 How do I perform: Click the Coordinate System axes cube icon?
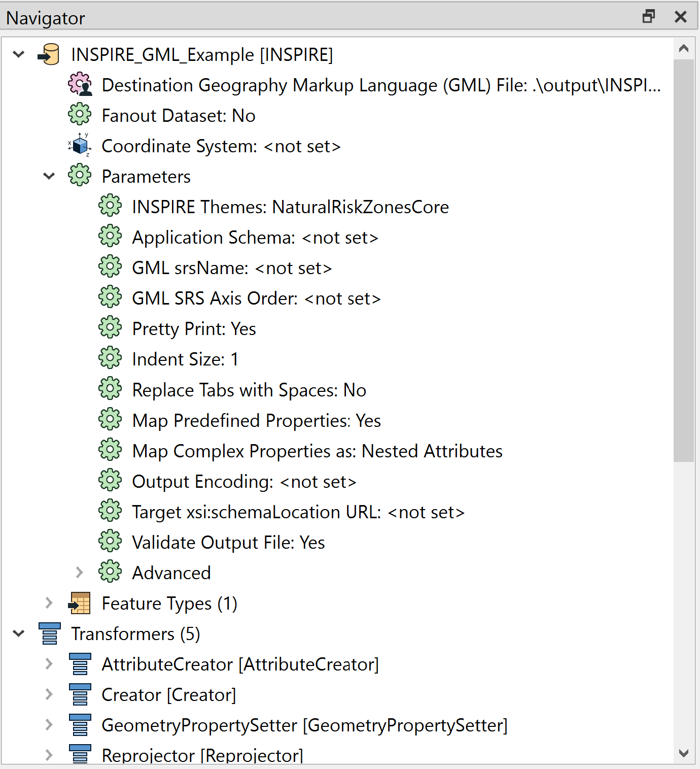pyautogui.click(x=80, y=145)
